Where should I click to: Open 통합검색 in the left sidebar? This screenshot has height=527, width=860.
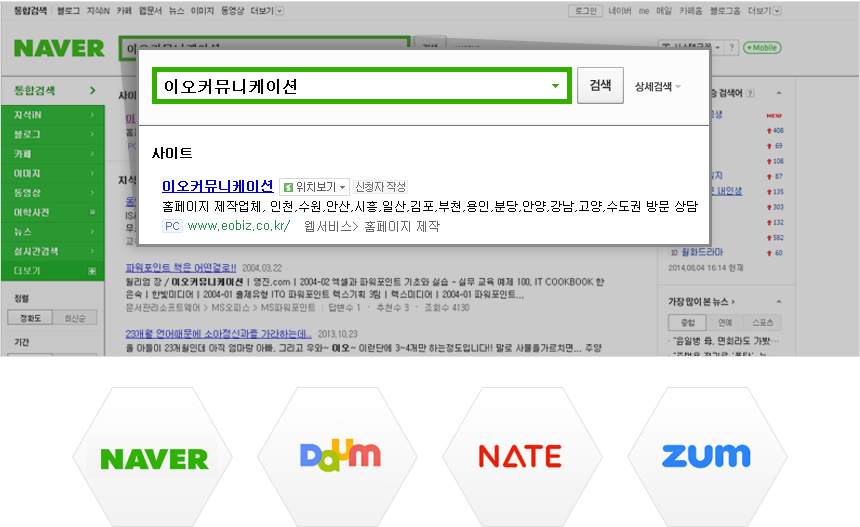[x=53, y=90]
